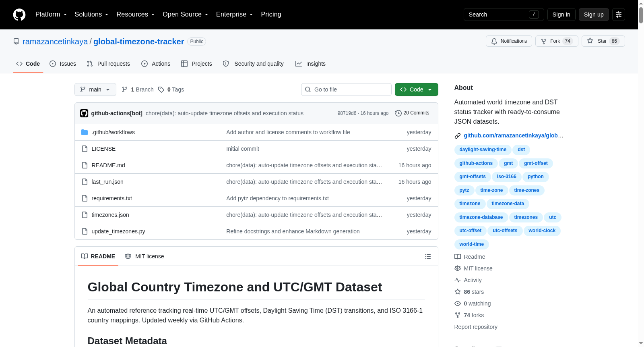
Task: Open the Insights tab
Action: coord(310,64)
